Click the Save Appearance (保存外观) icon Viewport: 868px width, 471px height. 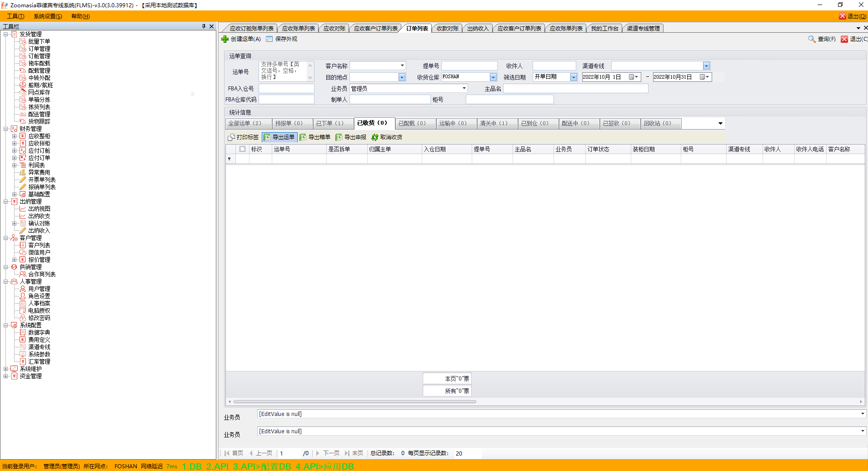pyautogui.click(x=269, y=39)
